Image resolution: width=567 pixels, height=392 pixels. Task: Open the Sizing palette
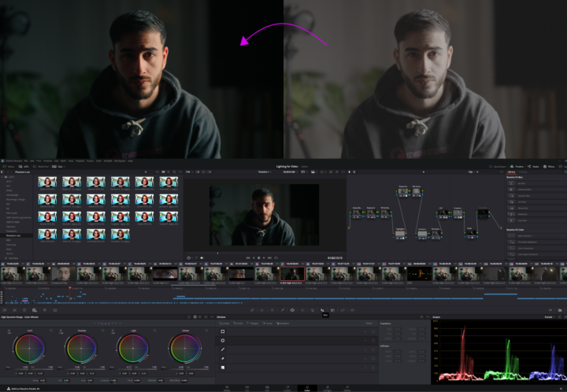pos(343,310)
